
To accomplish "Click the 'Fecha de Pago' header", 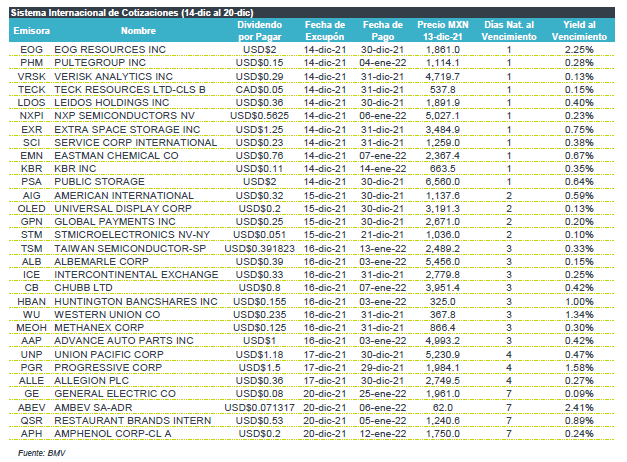I will coord(383,31).
